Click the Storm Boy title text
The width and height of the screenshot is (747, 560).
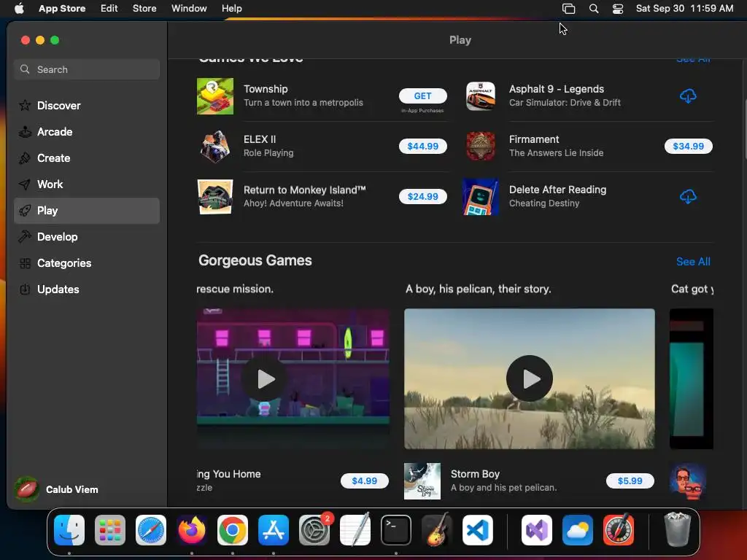click(x=474, y=474)
